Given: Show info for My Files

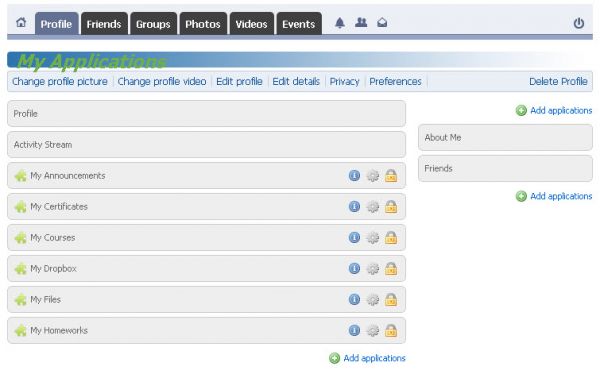Looking at the screenshot, I should [354, 299].
